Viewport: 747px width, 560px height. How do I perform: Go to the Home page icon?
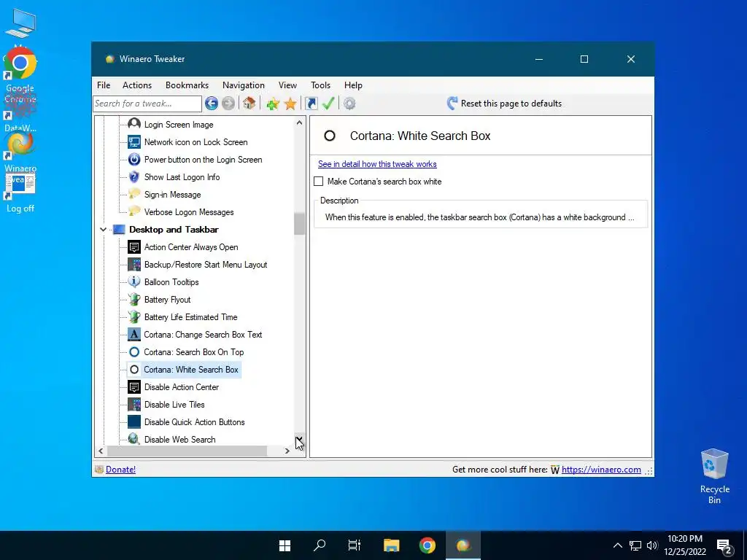249,104
